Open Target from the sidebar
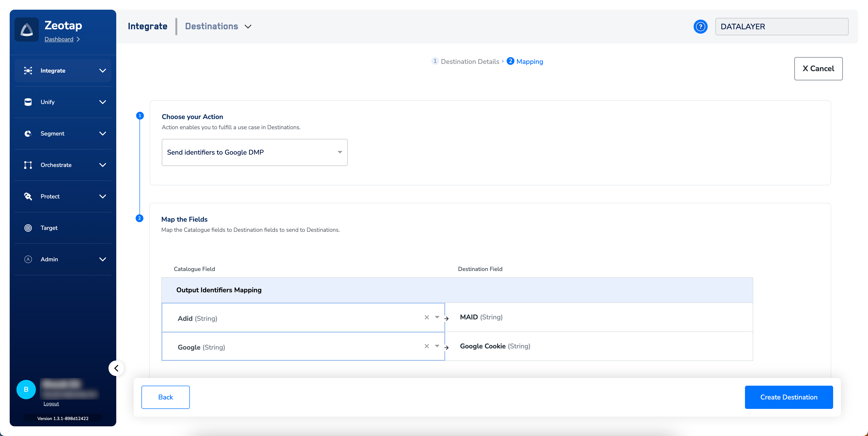The image size is (868, 436). (49, 228)
